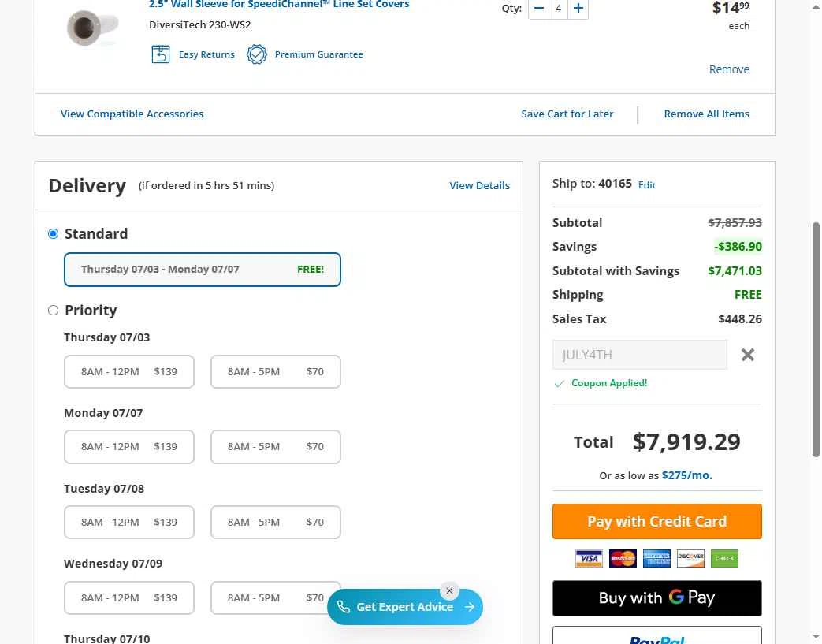The width and height of the screenshot is (822, 644).
Task: Click the Premium Guarantee badge icon
Action: coord(257,54)
